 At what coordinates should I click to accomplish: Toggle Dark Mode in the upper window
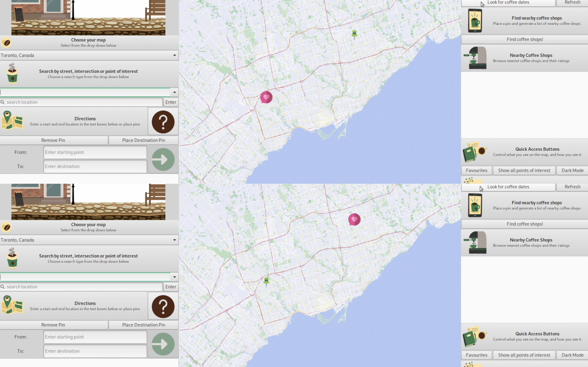click(572, 171)
